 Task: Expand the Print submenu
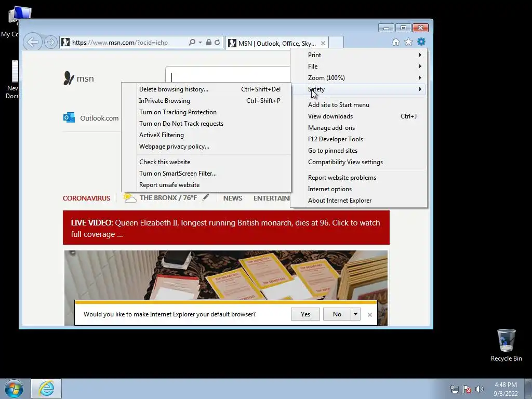pyautogui.click(x=358, y=55)
